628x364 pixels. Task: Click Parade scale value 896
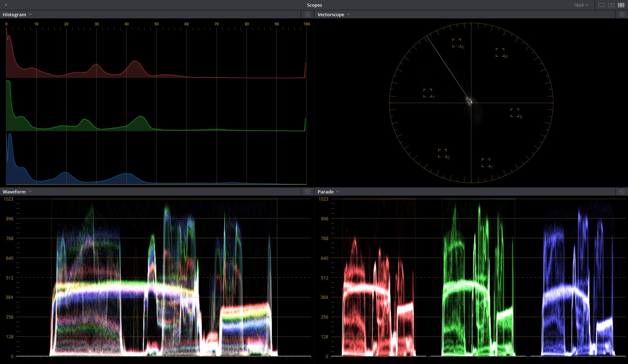pyautogui.click(x=324, y=219)
